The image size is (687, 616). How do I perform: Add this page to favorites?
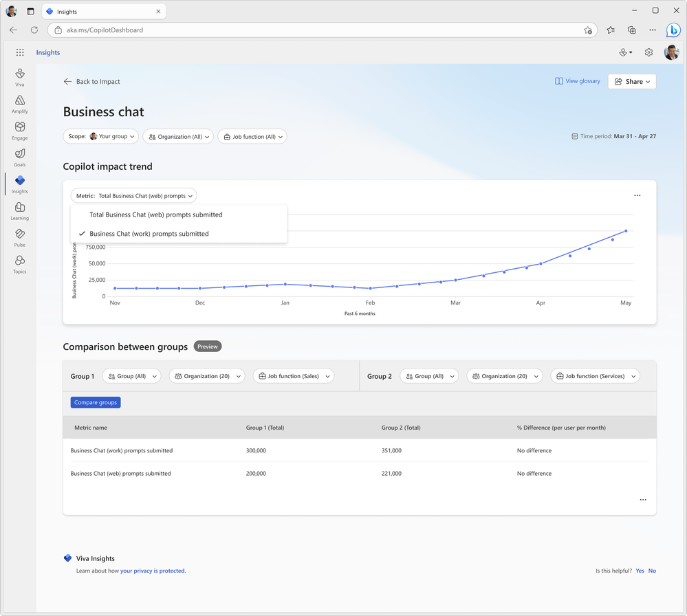[587, 30]
